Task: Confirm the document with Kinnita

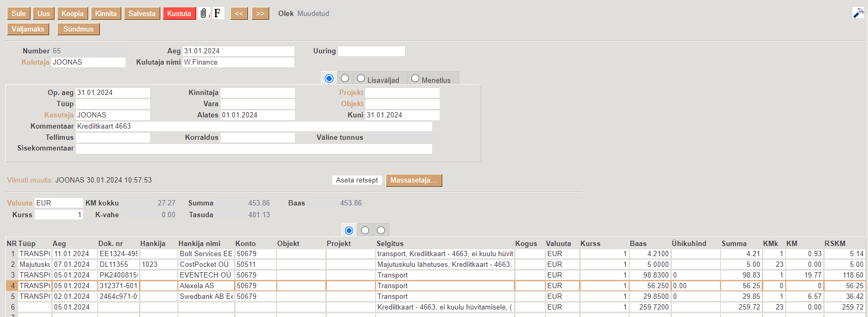Action: (106, 13)
